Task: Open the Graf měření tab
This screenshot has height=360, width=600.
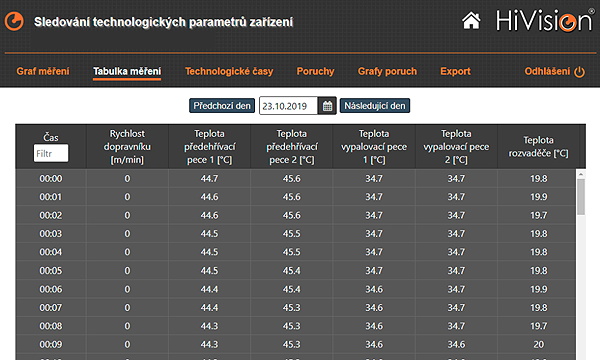Action: point(43,71)
